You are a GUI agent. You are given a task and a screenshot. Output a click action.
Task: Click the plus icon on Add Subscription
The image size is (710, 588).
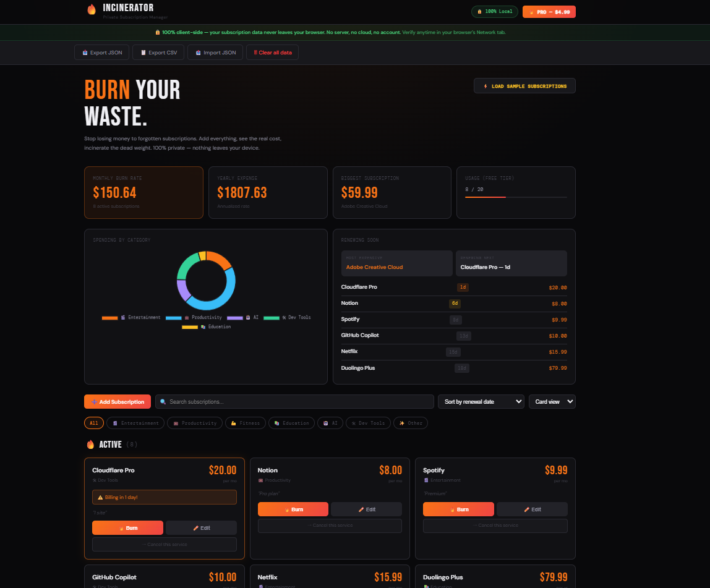[94, 402]
